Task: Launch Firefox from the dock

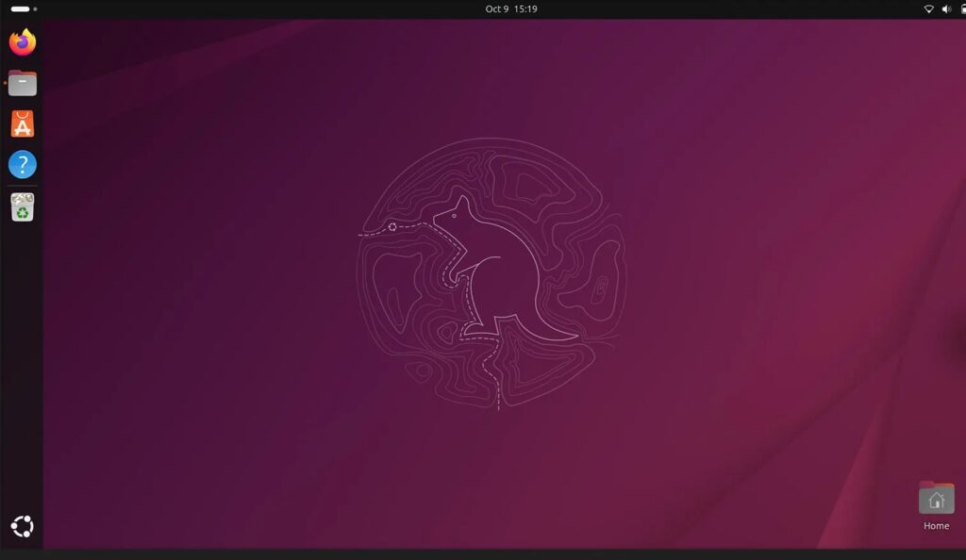Action: (x=22, y=42)
